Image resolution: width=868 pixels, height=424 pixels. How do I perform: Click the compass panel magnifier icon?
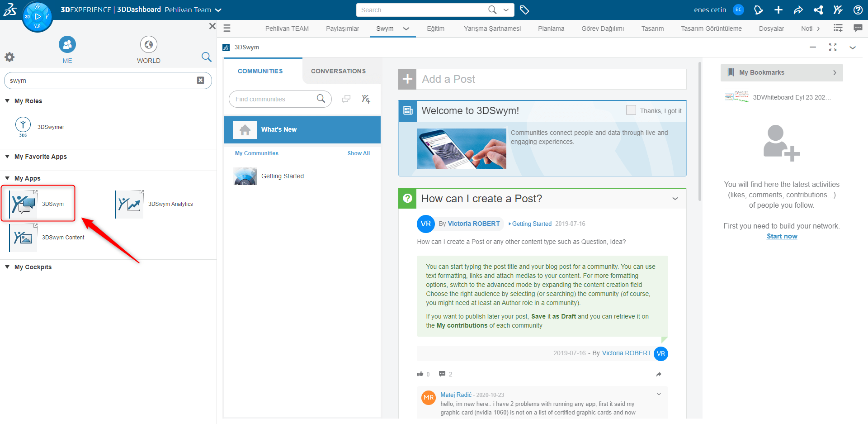207,57
